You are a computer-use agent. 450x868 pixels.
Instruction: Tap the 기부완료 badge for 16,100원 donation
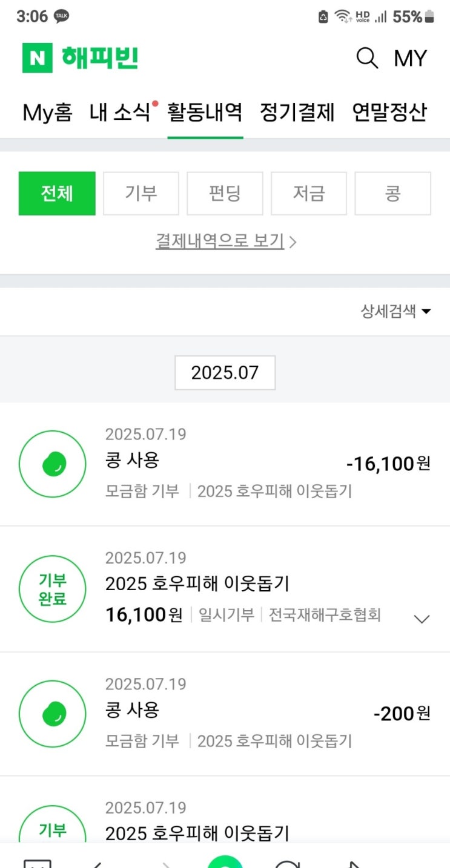coord(52,590)
